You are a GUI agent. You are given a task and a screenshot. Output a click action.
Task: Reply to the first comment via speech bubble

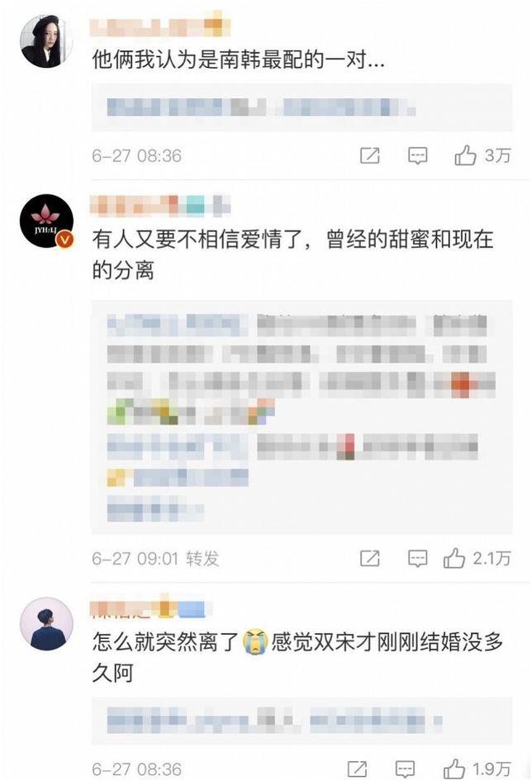click(x=417, y=155)
